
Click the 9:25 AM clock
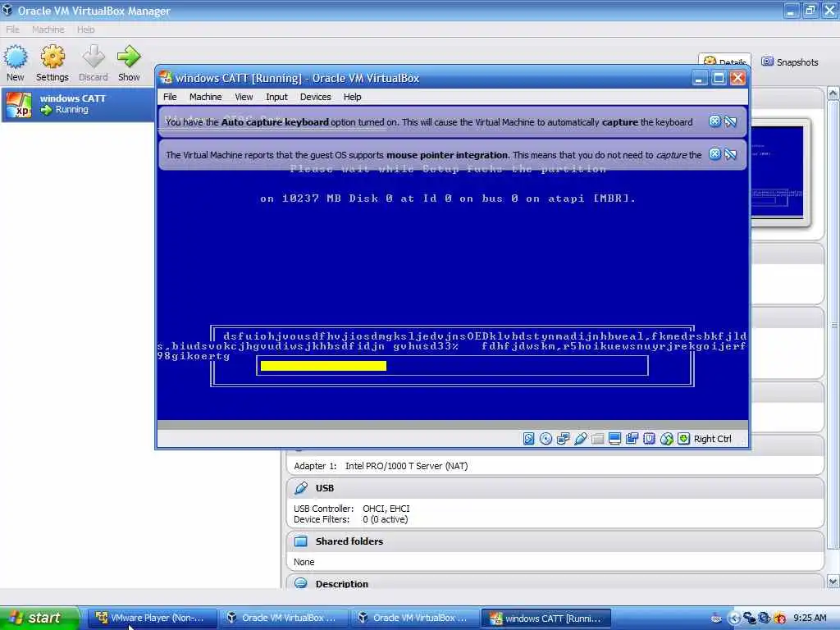tap(810, 618)
